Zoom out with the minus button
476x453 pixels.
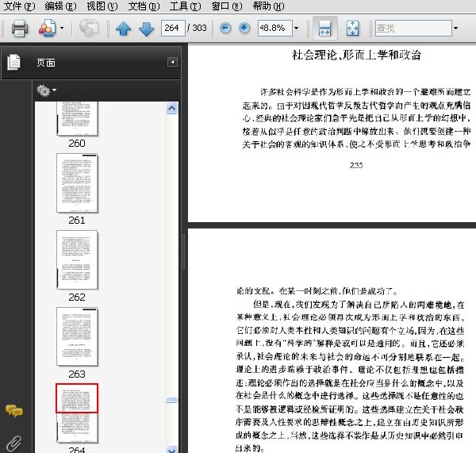tap(225, 29)
